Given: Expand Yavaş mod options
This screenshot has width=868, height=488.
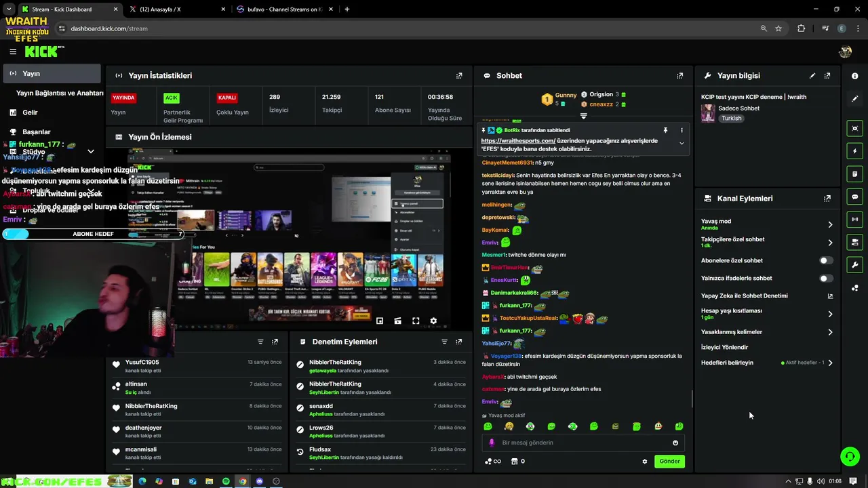Looking at the screenshot, I should click(830, 224).
